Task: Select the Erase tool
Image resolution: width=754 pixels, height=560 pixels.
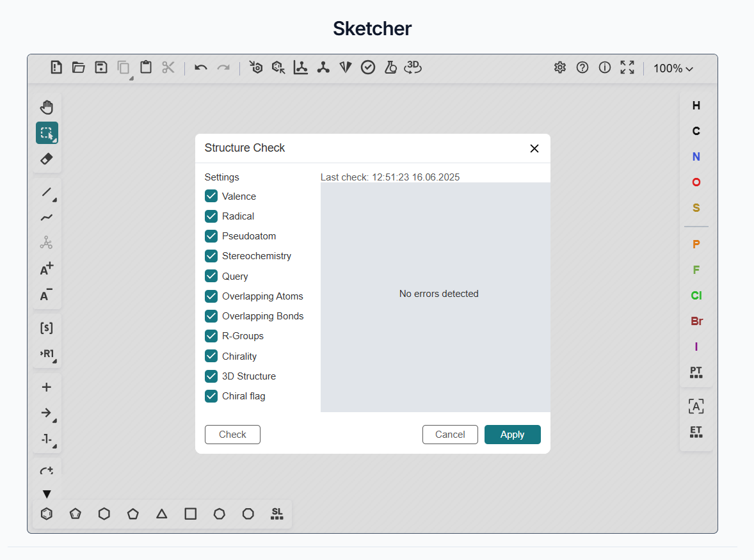Action: 46,158
